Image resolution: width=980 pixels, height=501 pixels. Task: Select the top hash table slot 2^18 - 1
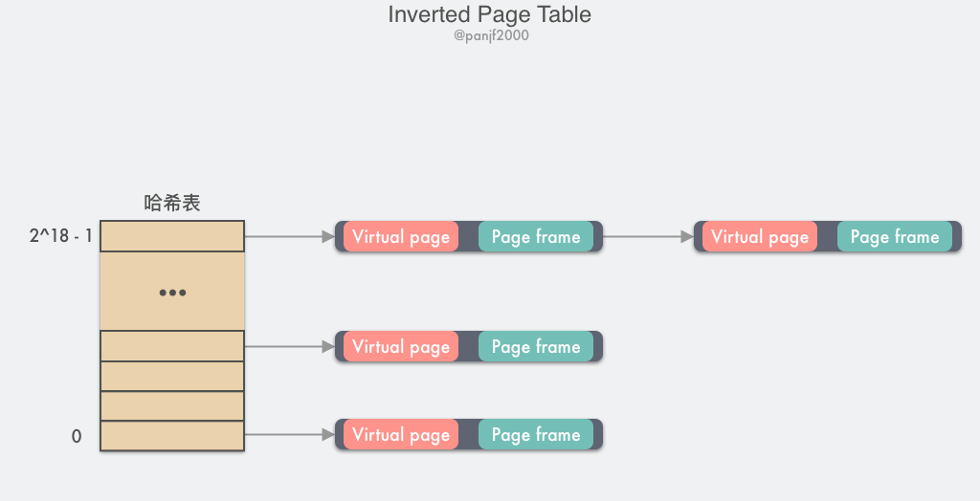click(172, 236)
